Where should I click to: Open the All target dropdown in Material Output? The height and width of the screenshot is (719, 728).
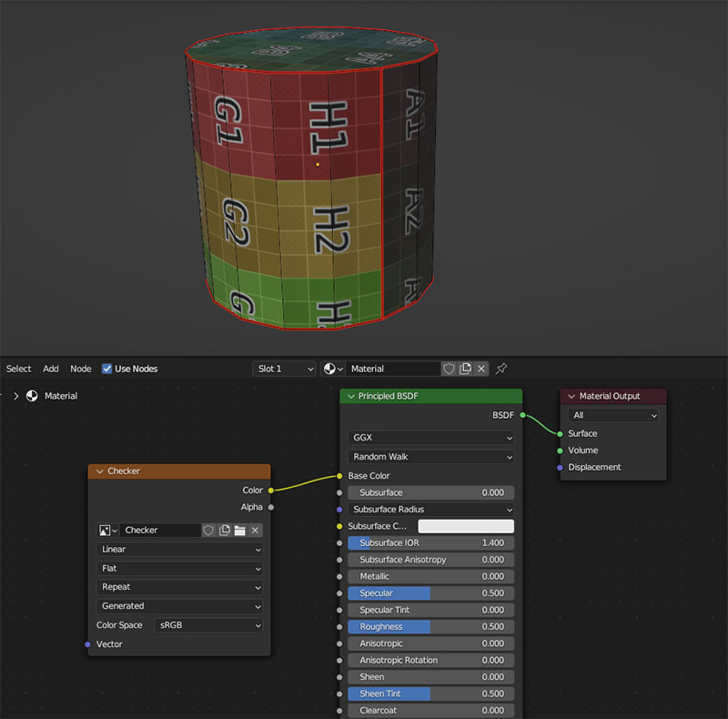tap(613, 415)
